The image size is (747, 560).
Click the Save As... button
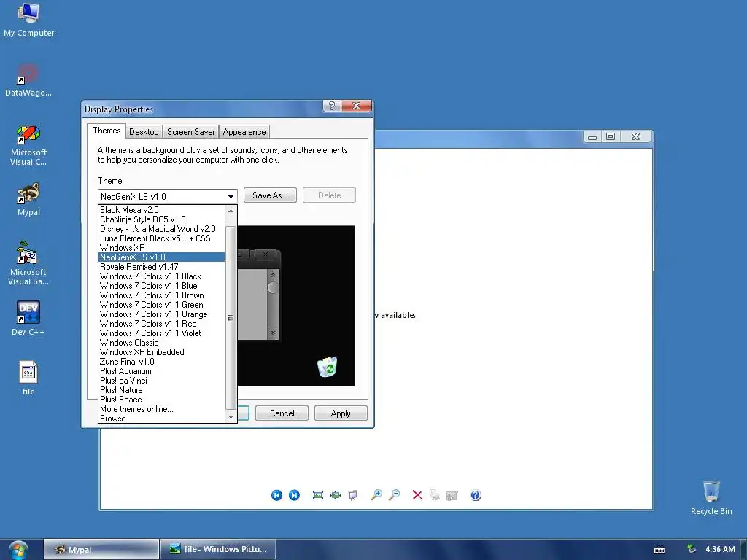click(x=270, y=195)
